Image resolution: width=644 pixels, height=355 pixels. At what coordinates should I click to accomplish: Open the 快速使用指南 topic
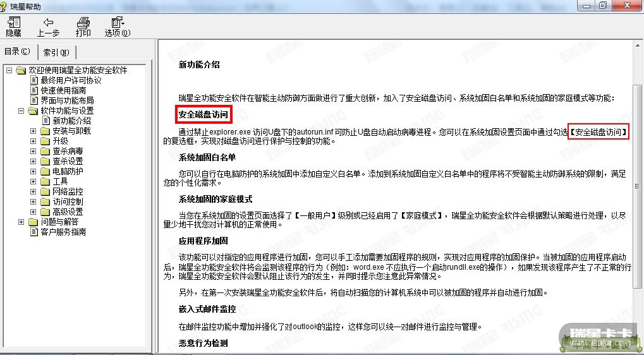click(x=63, y=90)
